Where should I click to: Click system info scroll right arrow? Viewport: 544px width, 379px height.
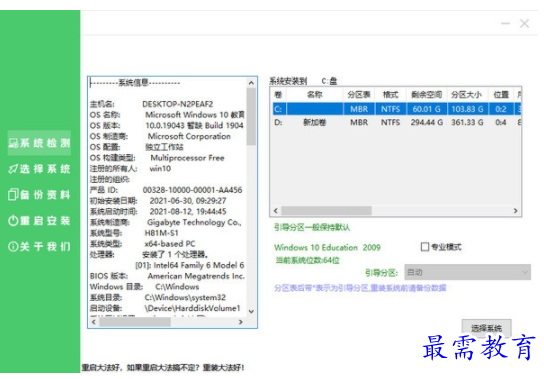click(x=241, y=322)
